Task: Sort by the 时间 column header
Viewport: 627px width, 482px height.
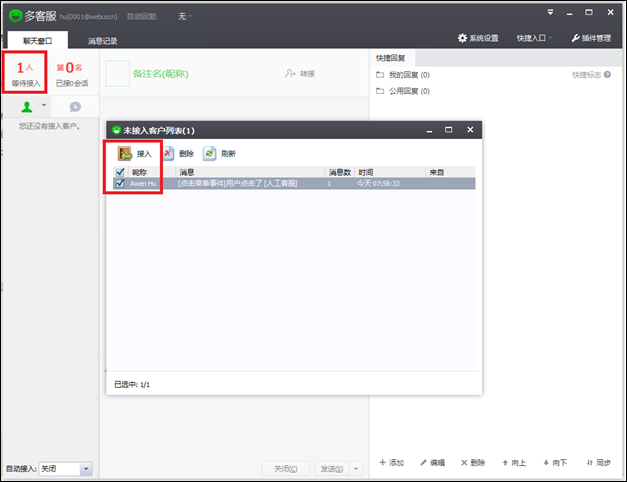Action: (x=390, y=172)
